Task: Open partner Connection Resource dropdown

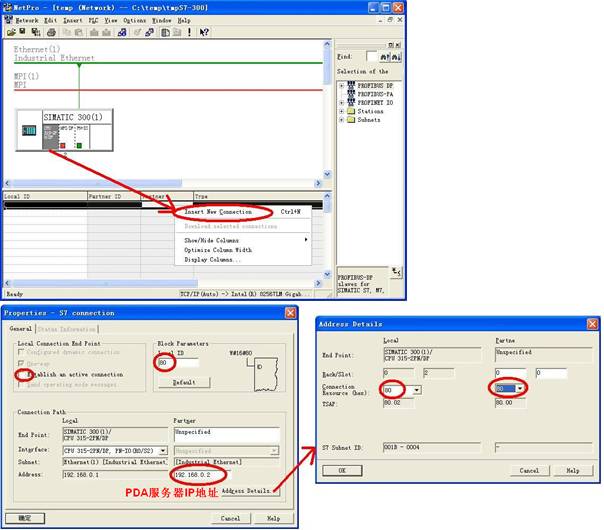Action: [520, 388]
